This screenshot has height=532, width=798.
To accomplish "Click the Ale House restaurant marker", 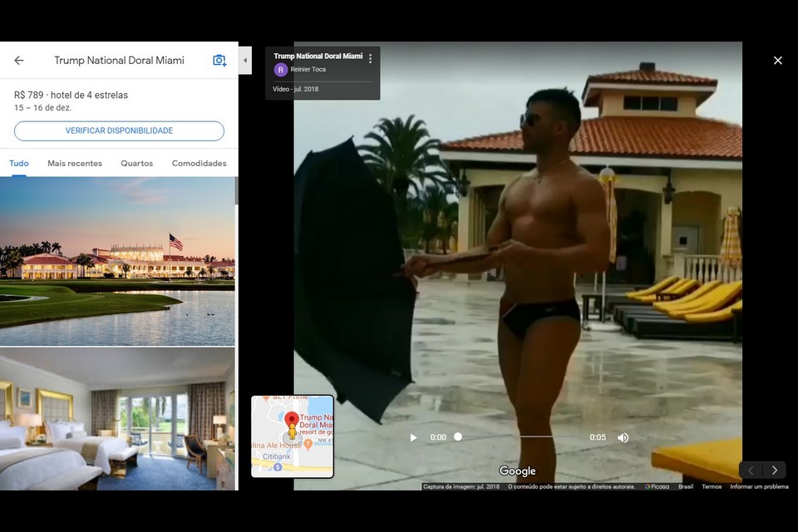I will [308, 445].
